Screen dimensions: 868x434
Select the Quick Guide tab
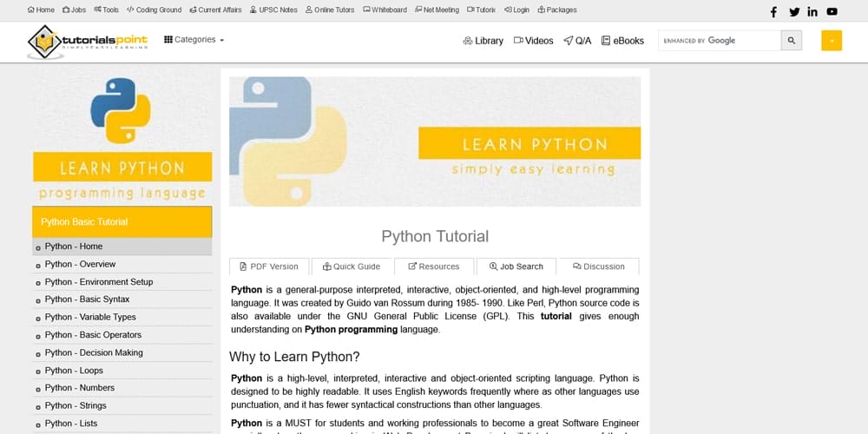coord(351,266)
